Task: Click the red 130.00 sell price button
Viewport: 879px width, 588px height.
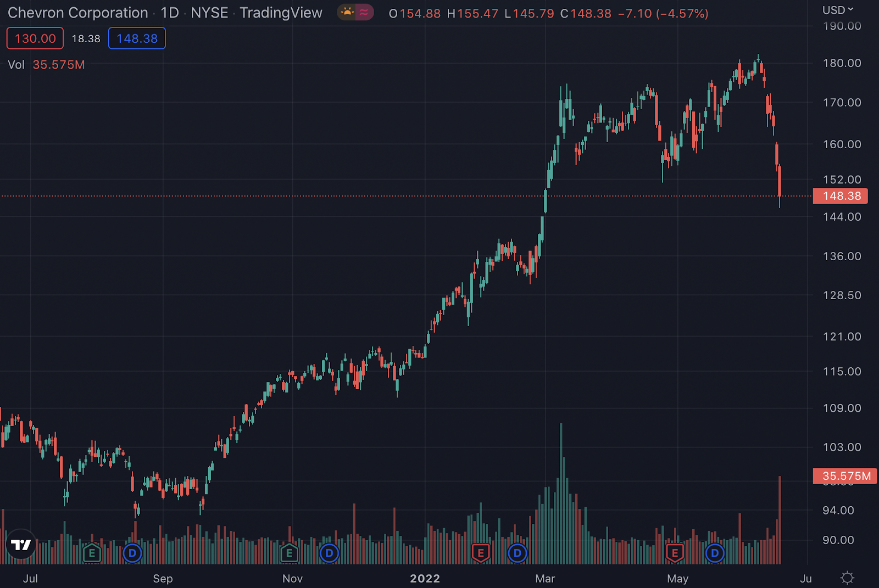Action: 35,38
